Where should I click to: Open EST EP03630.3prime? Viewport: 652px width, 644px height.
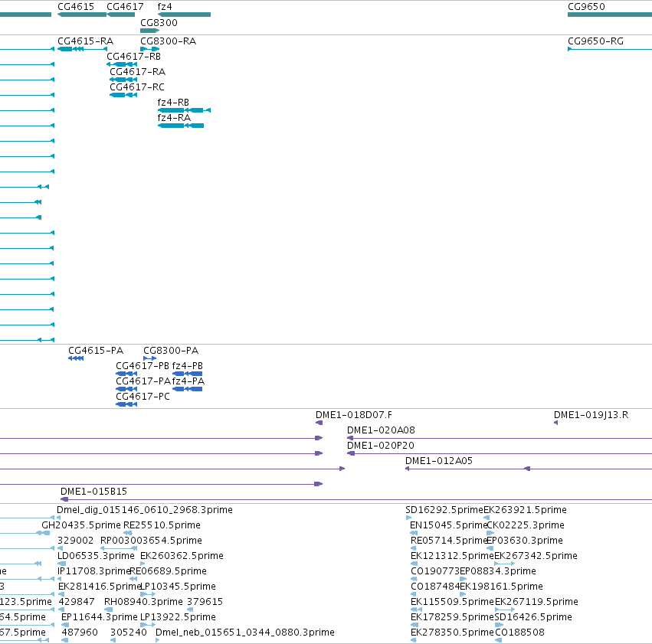coord(525,541)
